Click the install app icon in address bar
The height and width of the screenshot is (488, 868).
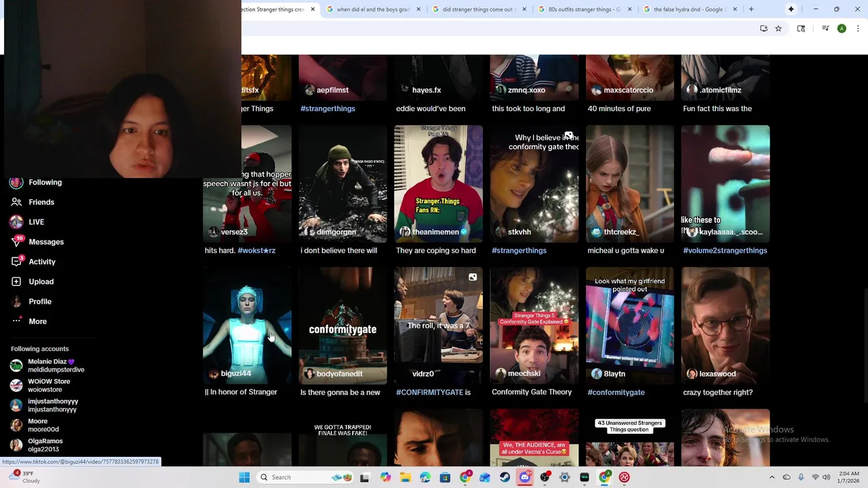[764, 28]
